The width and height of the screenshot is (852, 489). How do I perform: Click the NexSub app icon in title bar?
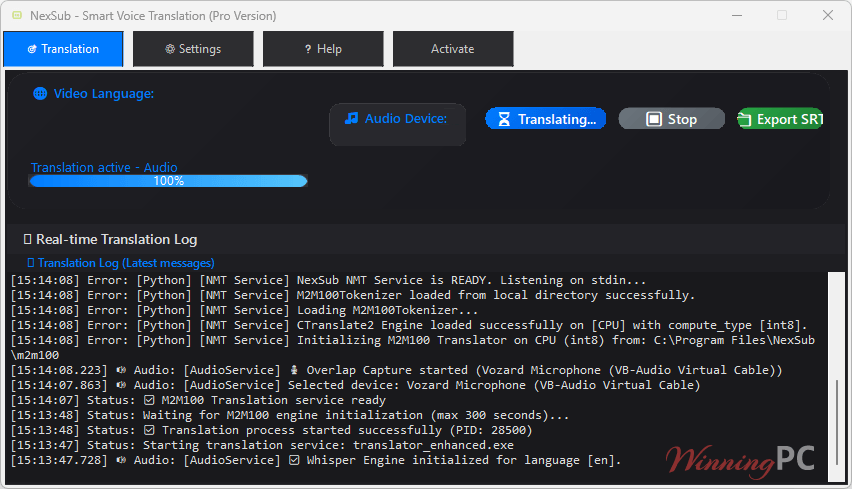(x=17, y=15)
